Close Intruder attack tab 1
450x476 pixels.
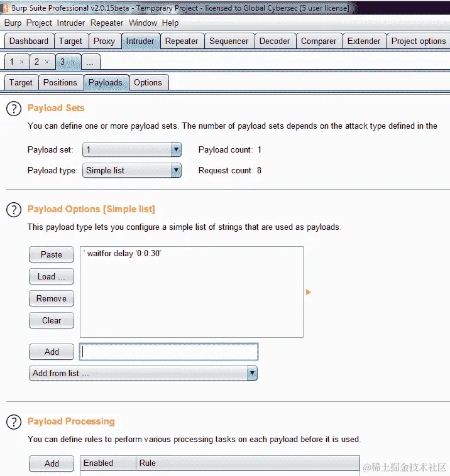(22, 62)
